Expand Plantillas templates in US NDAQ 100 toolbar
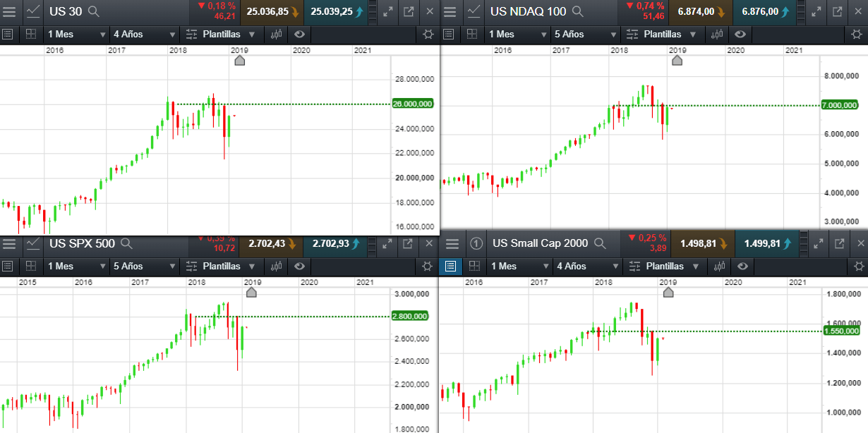This screenshot has width=868, height=433. pyautogui.click(x=662, y=34)
